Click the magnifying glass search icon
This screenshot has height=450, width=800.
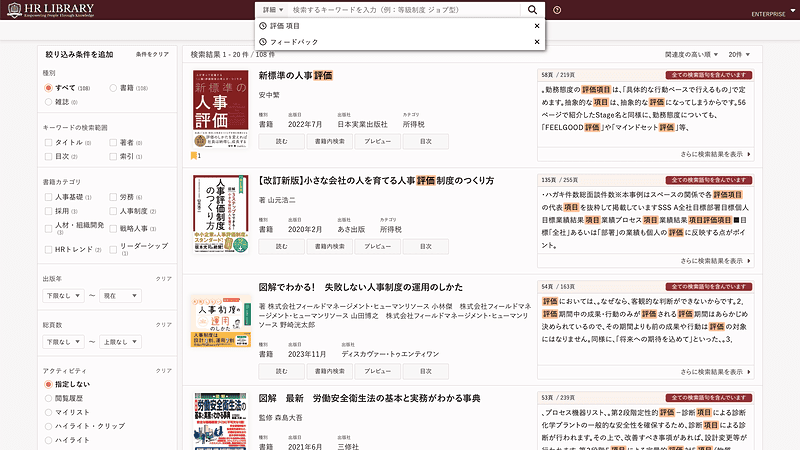pyautogui.click(x=532, y=9)
